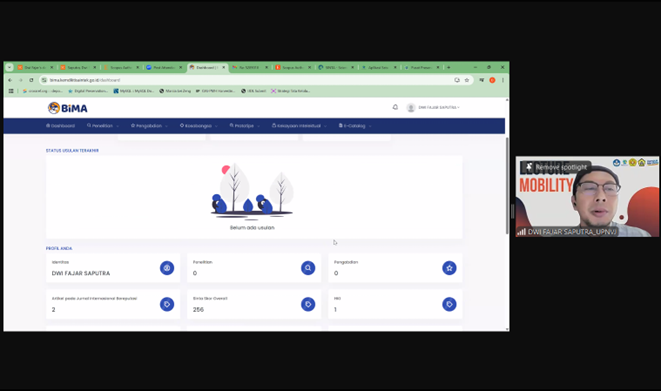The width and height of the screenshot is (661, 391).
Task: Click the orange Chrome profile icon
Action: (x=492, y=80)
